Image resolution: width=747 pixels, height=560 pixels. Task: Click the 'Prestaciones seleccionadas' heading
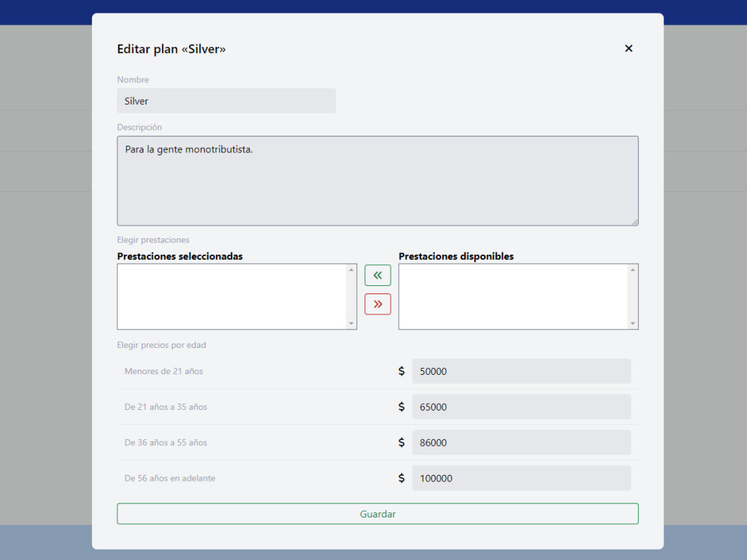180,256
